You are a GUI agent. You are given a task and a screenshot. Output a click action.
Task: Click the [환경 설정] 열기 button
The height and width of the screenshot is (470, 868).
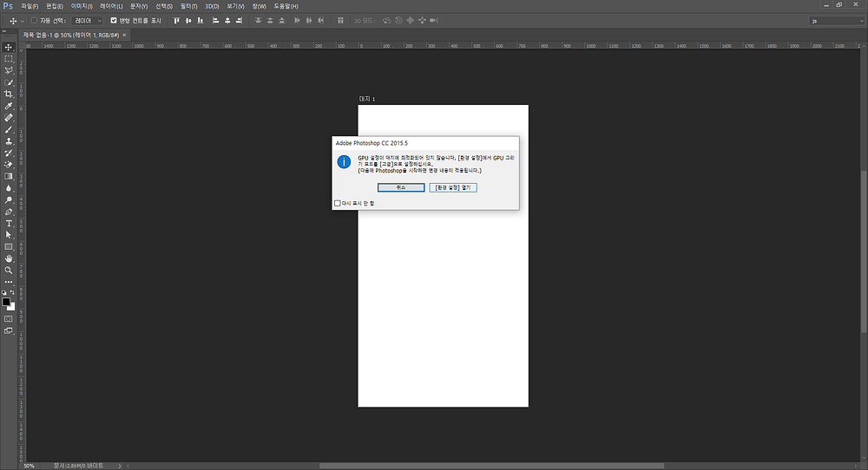453,187
